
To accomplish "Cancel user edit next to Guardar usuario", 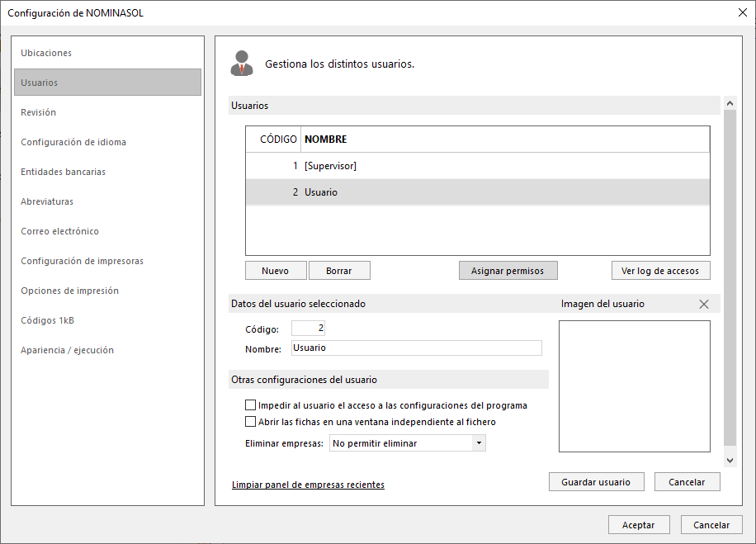I will (687, 482).
